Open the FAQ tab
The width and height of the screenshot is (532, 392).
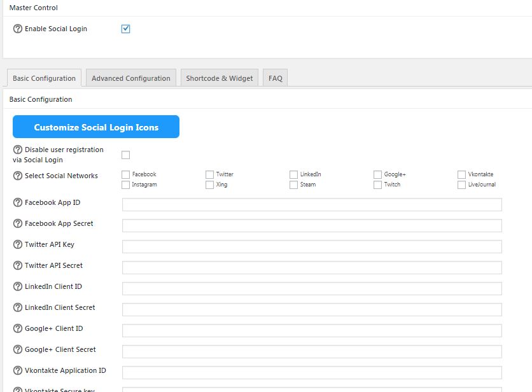(275, 77)
